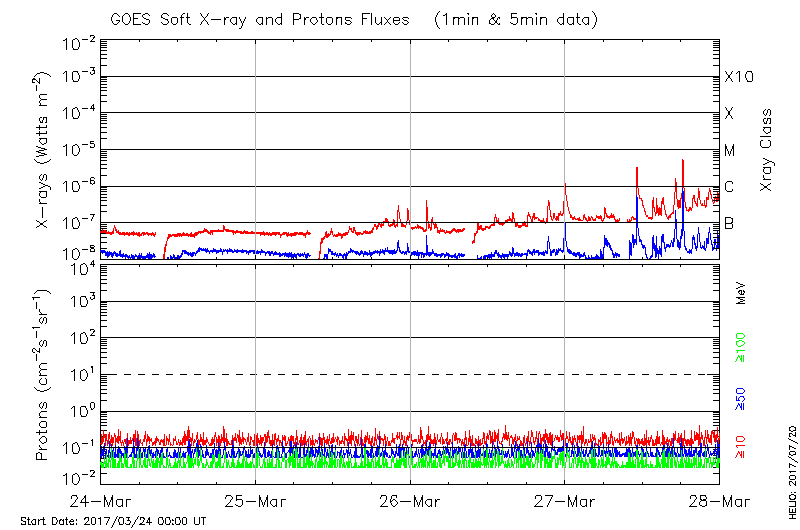Click the blue ≥50 MeV legend label
Screen dimensions: 800x530
tap(741, 398)
